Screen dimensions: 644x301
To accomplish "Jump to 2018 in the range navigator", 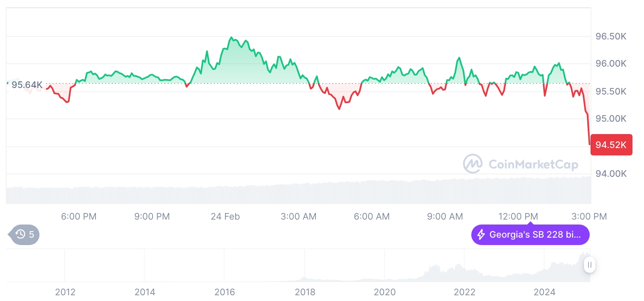I will tap(305, 292).
